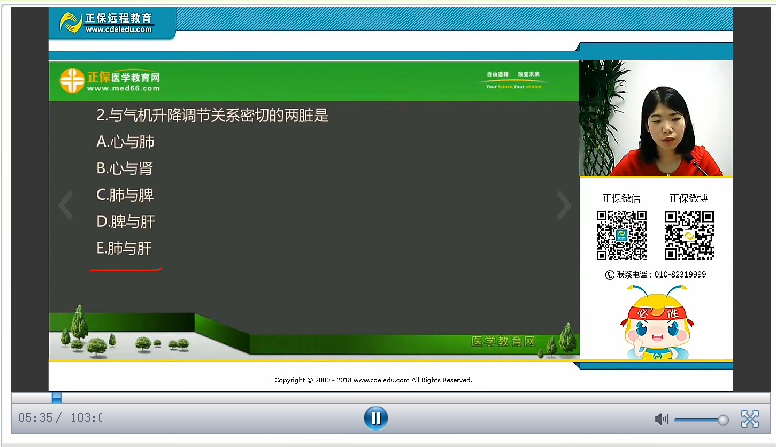Adjust the volume slider
Viewport: 776px width, 447px height.
click(x=700, y=419)
